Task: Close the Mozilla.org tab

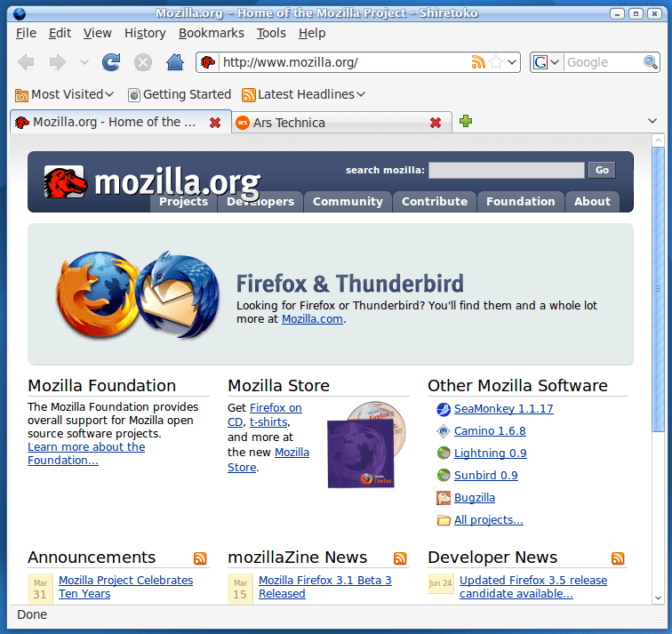Action: point(215,123)
